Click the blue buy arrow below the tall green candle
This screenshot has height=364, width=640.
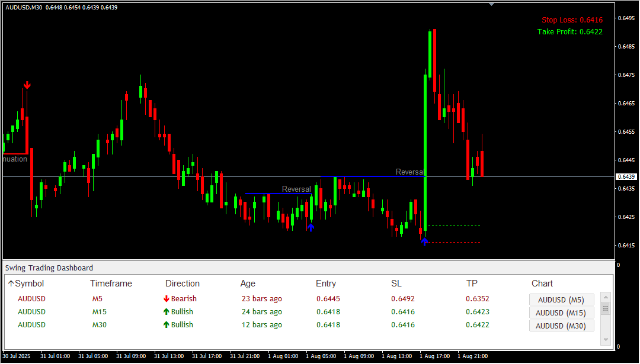point(424,241)
